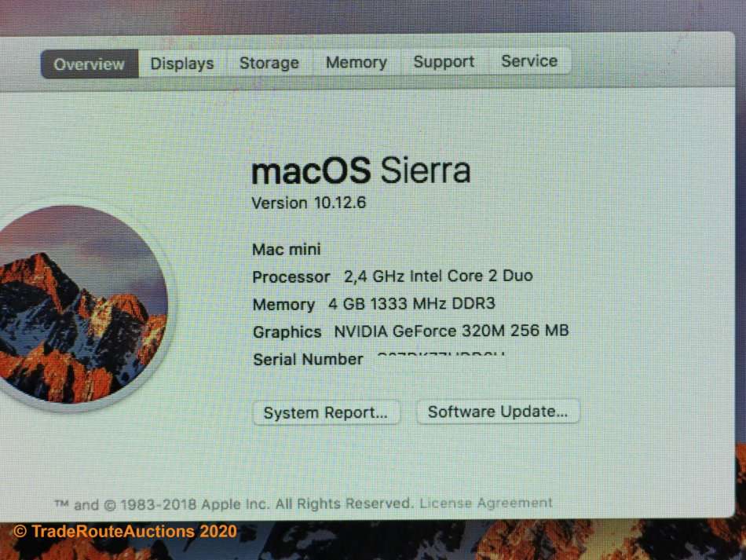Click the Memory 4 GB 1333 MHz line
The width and height of the screenshot is (746, 560).
(374, 304)
